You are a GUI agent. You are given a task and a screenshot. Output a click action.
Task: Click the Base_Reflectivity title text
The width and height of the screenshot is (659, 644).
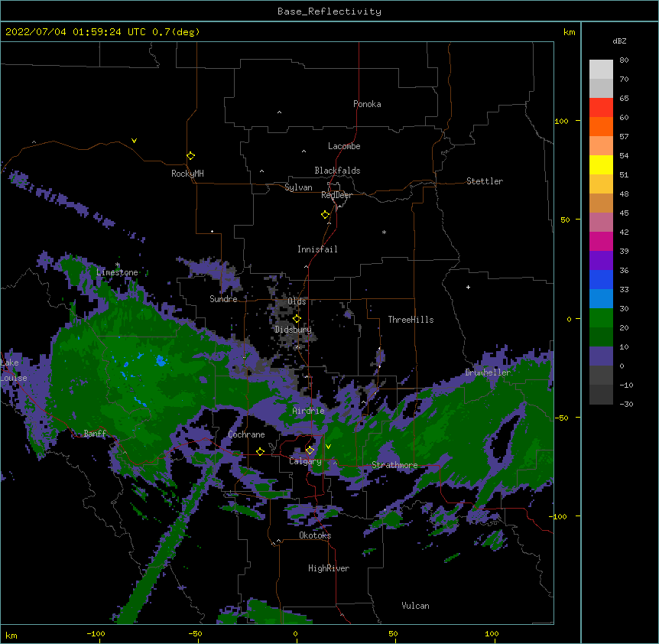[x=329, y=11]
